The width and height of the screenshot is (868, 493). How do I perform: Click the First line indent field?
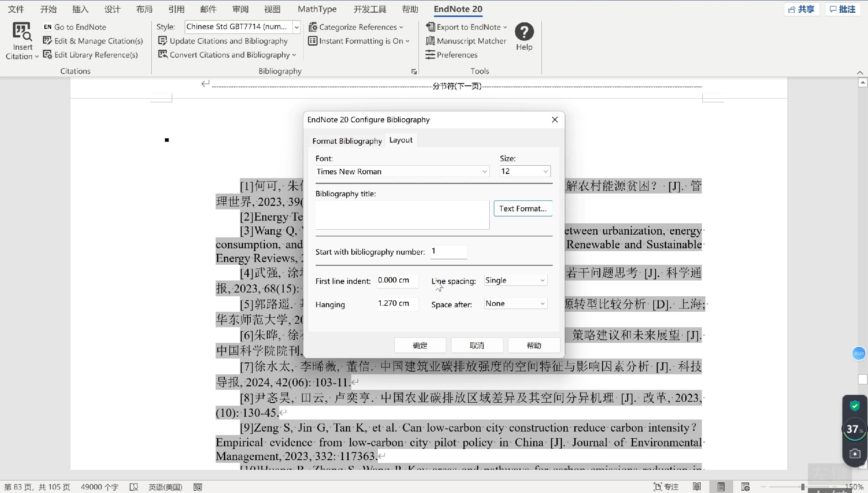tap(397, 280)
